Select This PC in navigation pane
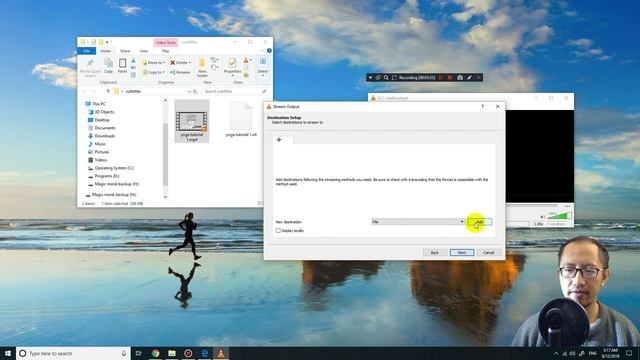 click(x=96, y=104)
